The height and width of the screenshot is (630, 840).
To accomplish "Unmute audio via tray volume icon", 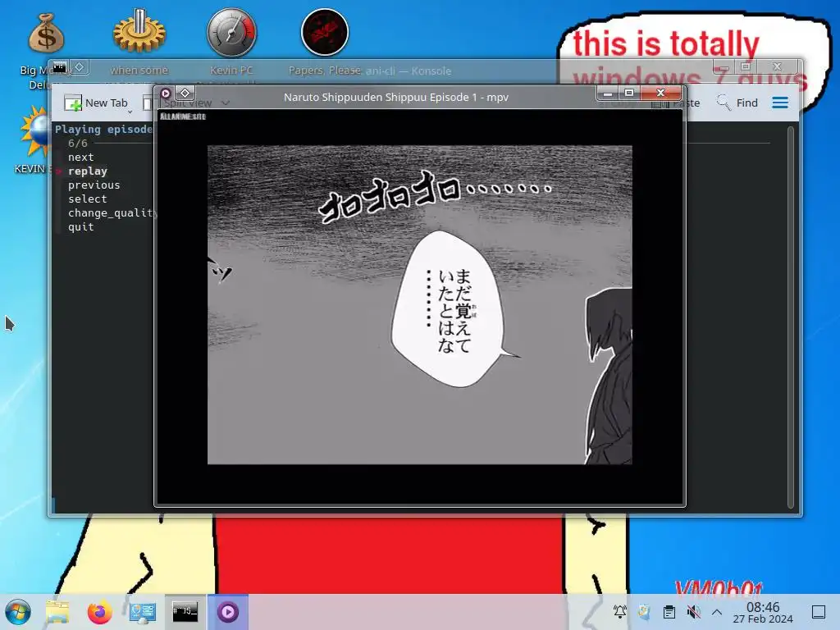I will point(693,612).
